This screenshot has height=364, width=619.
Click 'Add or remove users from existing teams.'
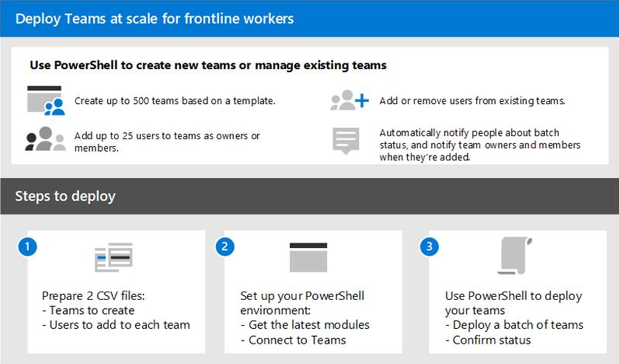pyautogui.click(x=472, y=101)
